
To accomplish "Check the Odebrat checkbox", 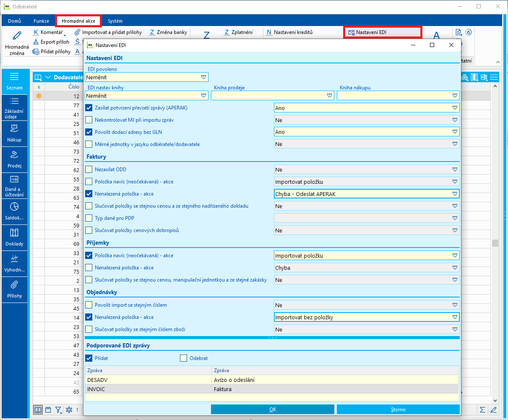I will [x=183, y=358].
